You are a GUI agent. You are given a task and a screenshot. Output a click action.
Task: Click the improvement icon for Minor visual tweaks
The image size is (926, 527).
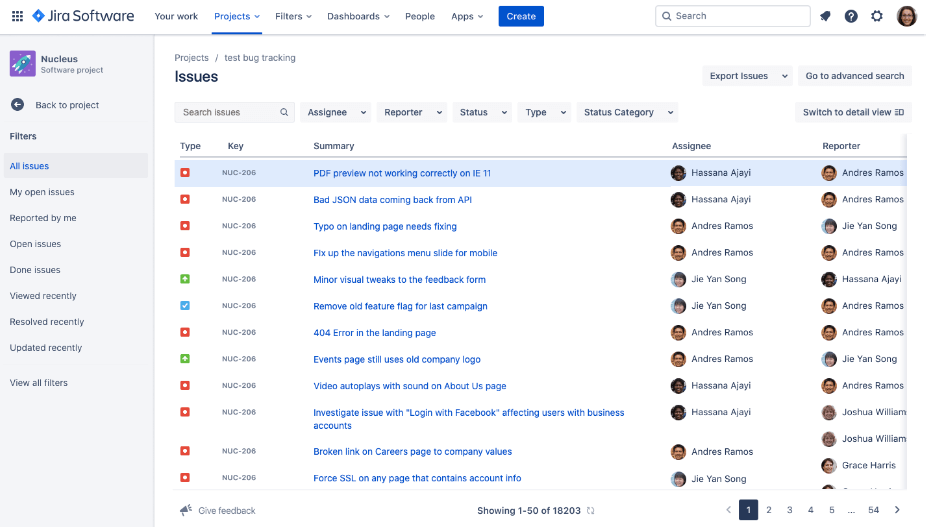coord(185,279)
